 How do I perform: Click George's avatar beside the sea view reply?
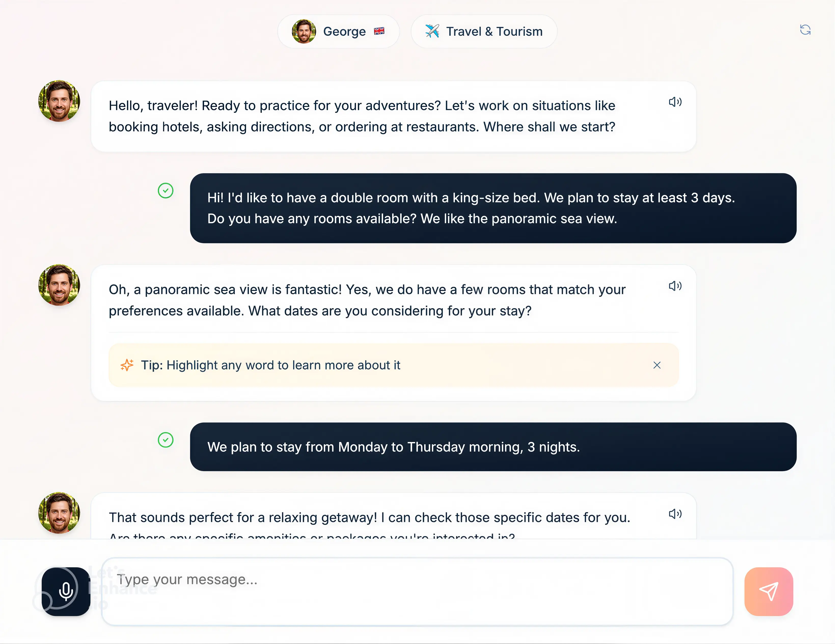tap(59, 285)
